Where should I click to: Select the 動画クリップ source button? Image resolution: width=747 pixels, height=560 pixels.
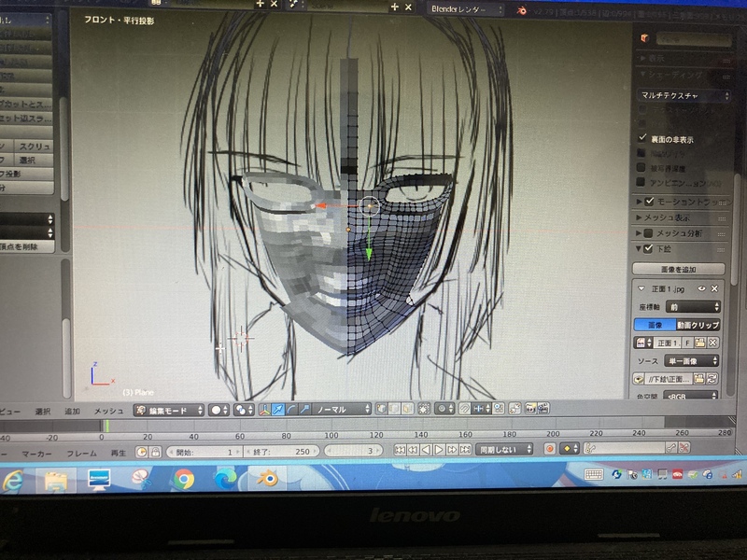pyautogui.click(x=698, y=325)
